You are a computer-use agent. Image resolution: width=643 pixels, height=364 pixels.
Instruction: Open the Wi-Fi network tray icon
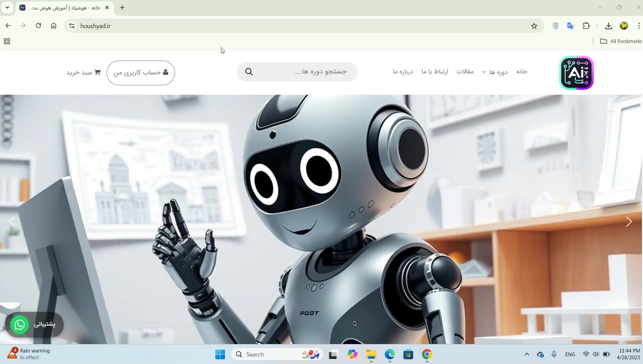click(586, 355)
